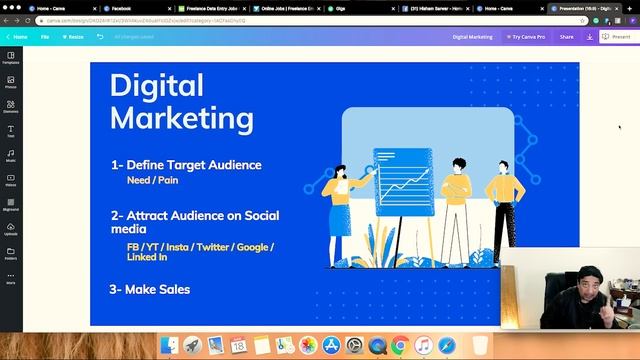Switch to Freelance Data Entry Jobs tab
This screenshot has width=640, height=360.
coord(212,8)
